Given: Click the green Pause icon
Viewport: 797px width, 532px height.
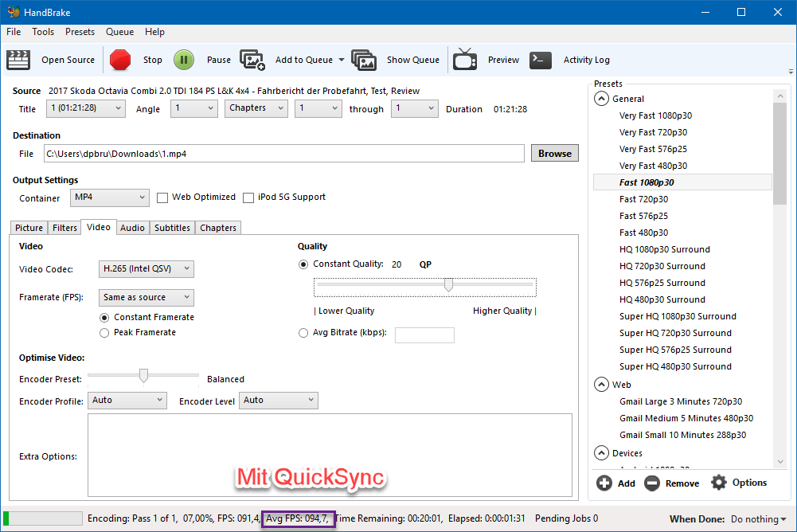Looking at the screenshot, I should pyautogui.click(x=184, y=60).
